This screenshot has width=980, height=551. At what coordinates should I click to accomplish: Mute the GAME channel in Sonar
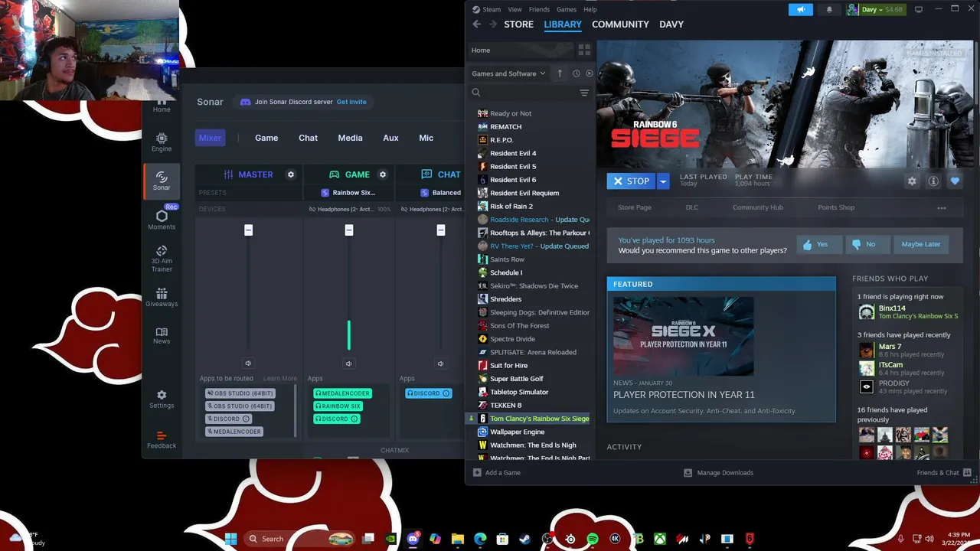click(348, 364)
